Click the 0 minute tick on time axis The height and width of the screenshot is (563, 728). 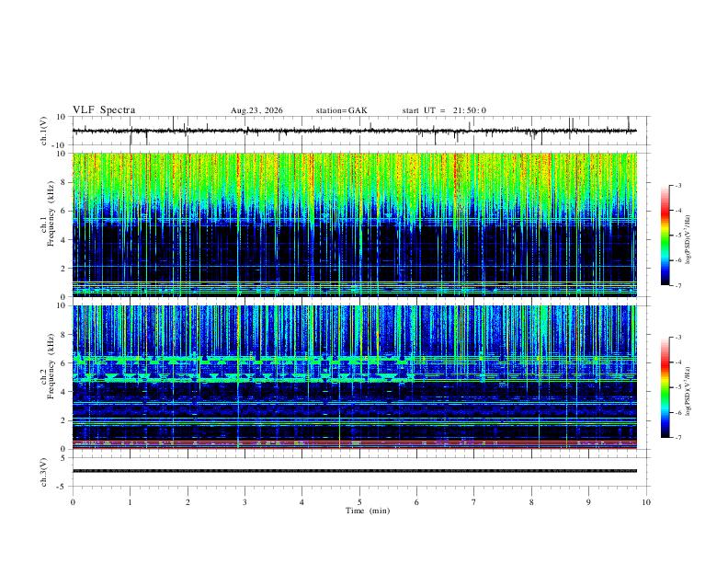pyautogui.click(x=73, y=502)
